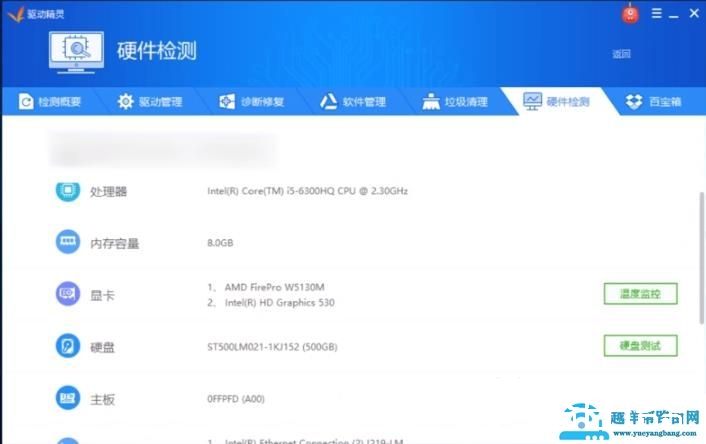Click the red gift notification icon
706x444 pixels.
[630, 14]
